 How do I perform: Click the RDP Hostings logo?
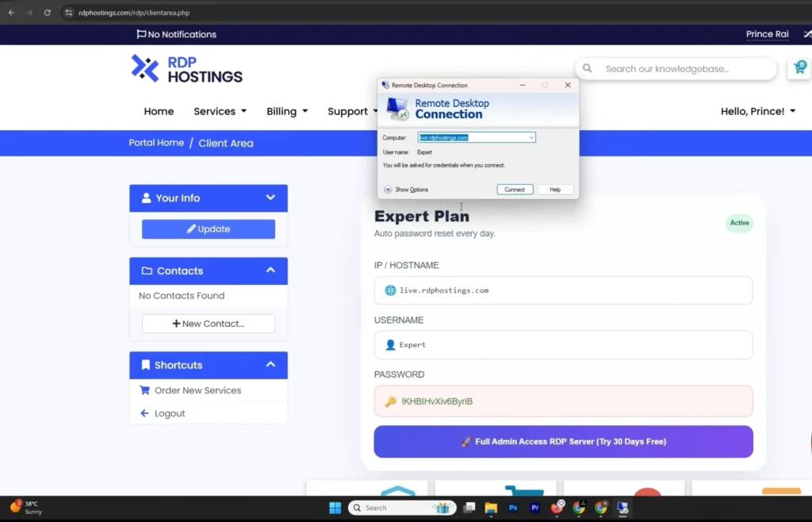coord(186,69)
